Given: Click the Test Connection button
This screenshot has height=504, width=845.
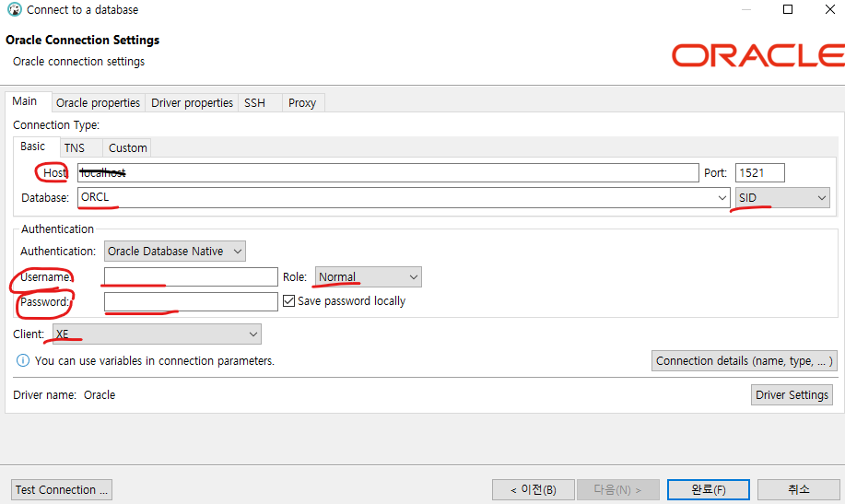Looking at the screenshot, I should (x=62, y=489).
